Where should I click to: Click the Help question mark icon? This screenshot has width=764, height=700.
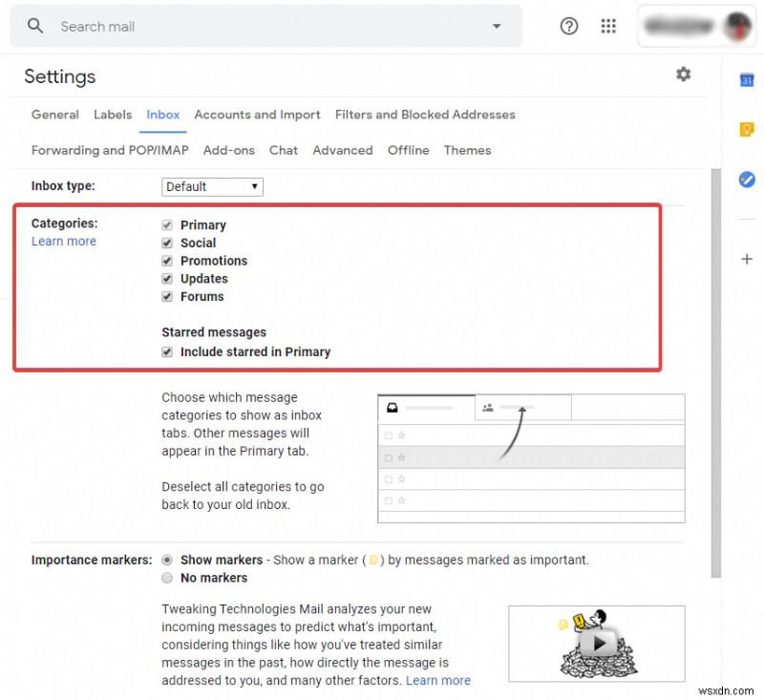(569, 26)
